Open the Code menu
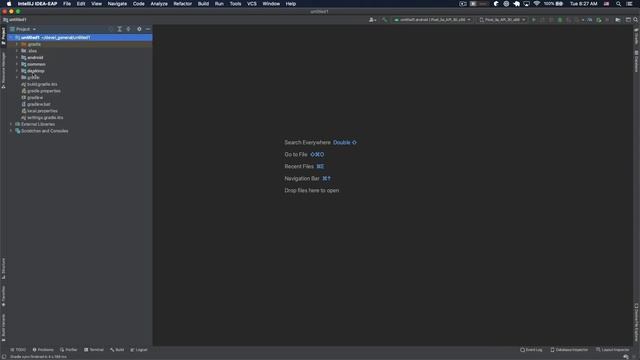 (139, 4)
